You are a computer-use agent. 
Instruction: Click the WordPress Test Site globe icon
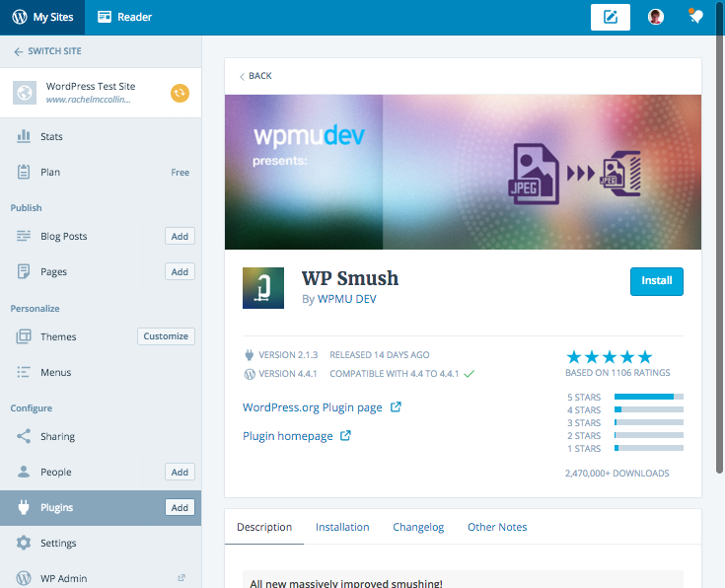tap(25, 93)
